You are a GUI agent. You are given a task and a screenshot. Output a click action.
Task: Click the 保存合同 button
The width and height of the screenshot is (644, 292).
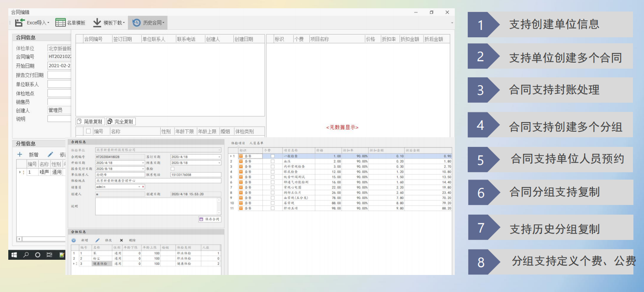pyautogui.click(x=210, y=219)
